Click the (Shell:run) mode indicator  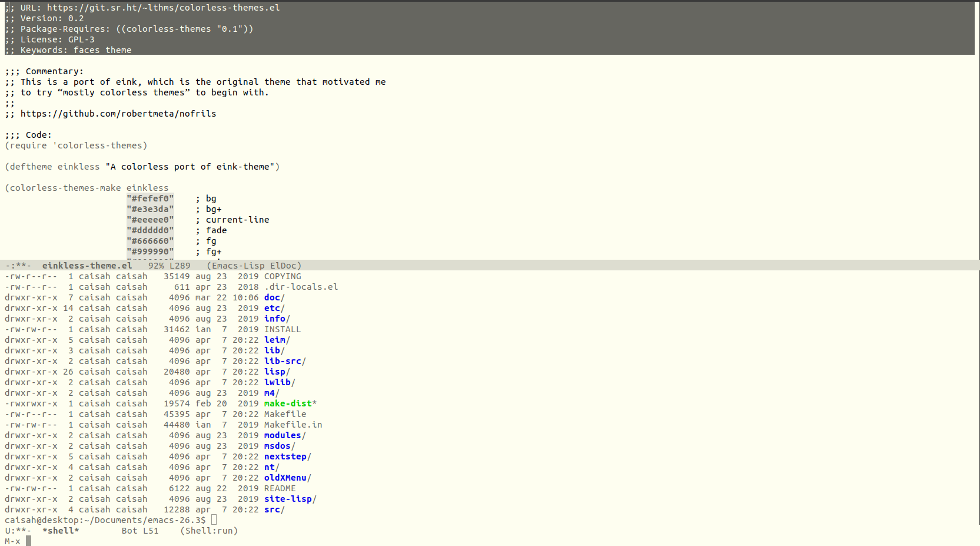[209, 531]
